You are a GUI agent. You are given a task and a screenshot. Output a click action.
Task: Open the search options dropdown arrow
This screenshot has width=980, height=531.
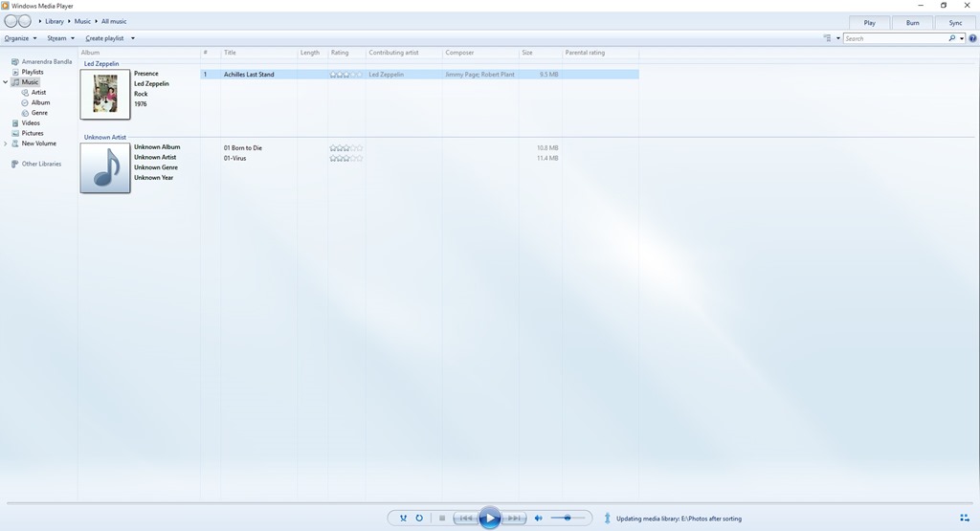[961, 38]
